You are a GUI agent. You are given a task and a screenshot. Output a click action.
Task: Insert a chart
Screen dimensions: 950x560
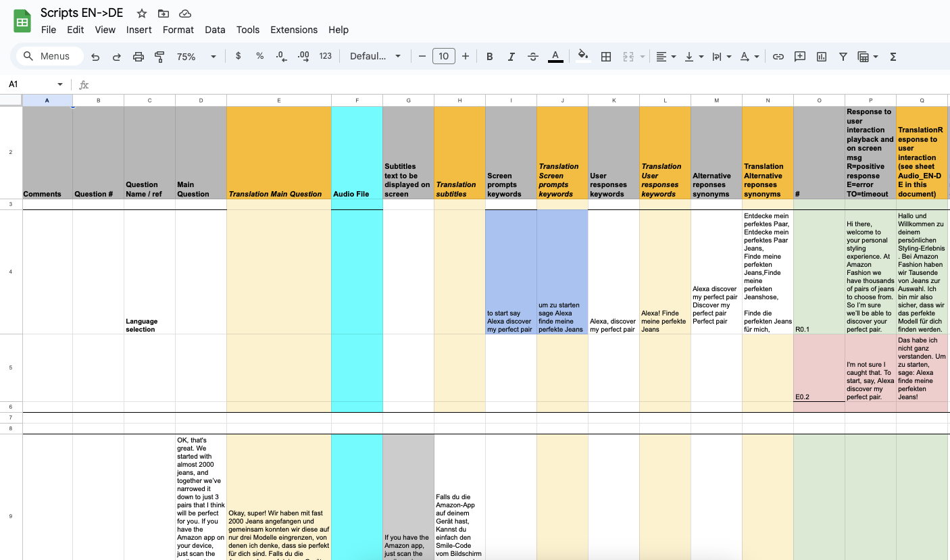pos(822,57)
